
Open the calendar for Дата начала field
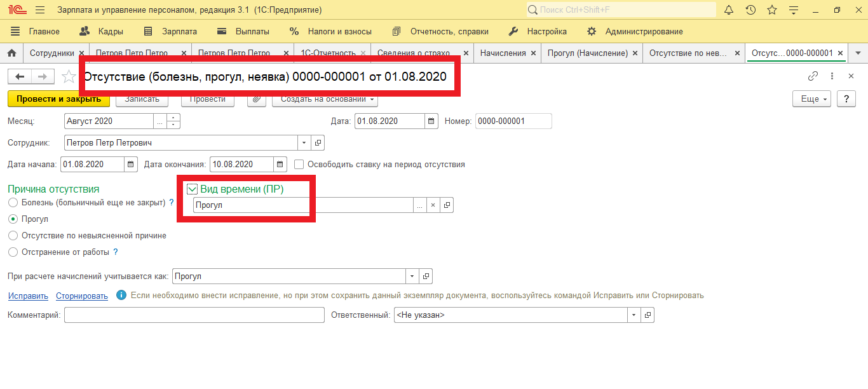[129, 163]
